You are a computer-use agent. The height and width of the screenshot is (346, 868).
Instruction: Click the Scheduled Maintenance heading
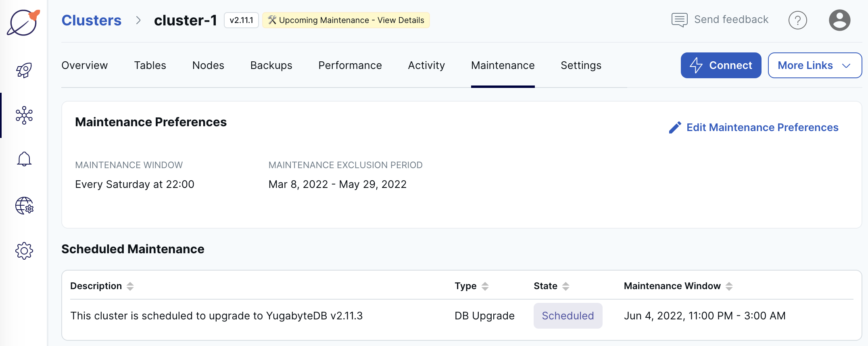click(x=133, y=249)
